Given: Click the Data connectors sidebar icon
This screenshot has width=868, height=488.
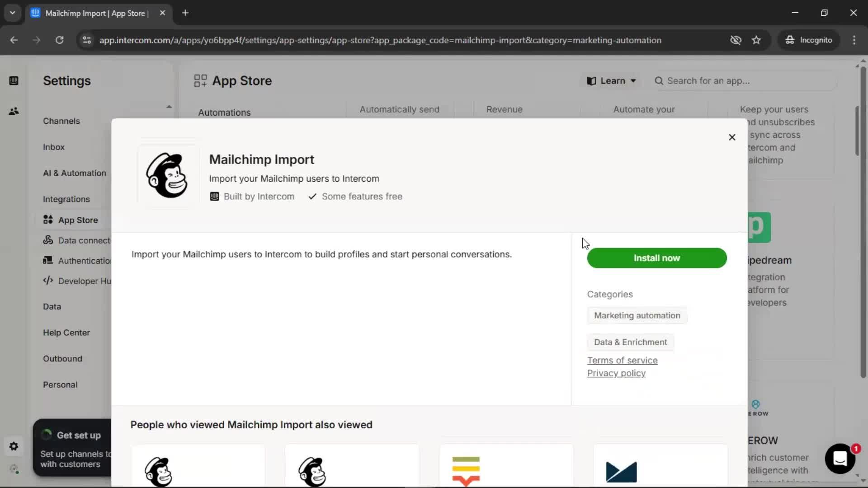Looking at the screenshot, I should pos(48,240).
